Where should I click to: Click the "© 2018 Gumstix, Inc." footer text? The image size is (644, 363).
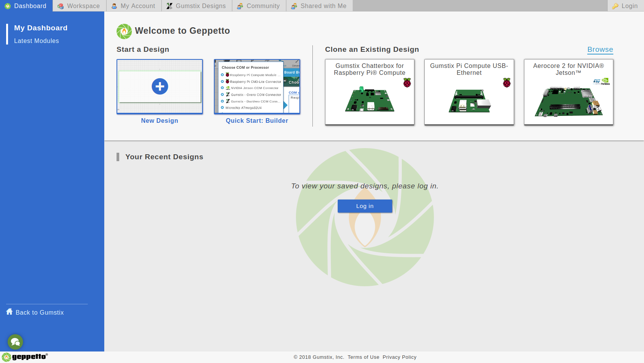319,357
